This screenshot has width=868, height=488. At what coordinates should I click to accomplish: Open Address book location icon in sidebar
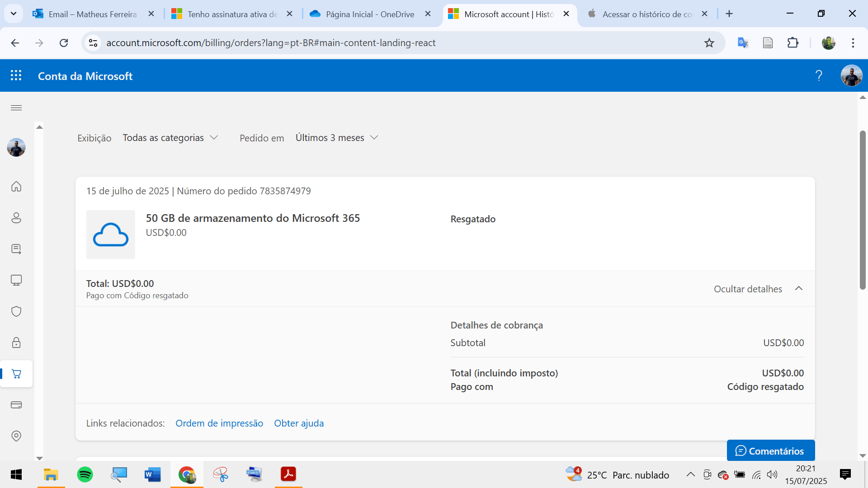[16, 436]
